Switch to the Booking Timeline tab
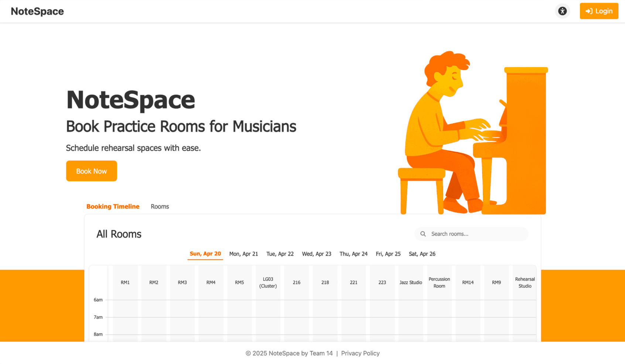The image size is (625, 364). pos(113,206)
